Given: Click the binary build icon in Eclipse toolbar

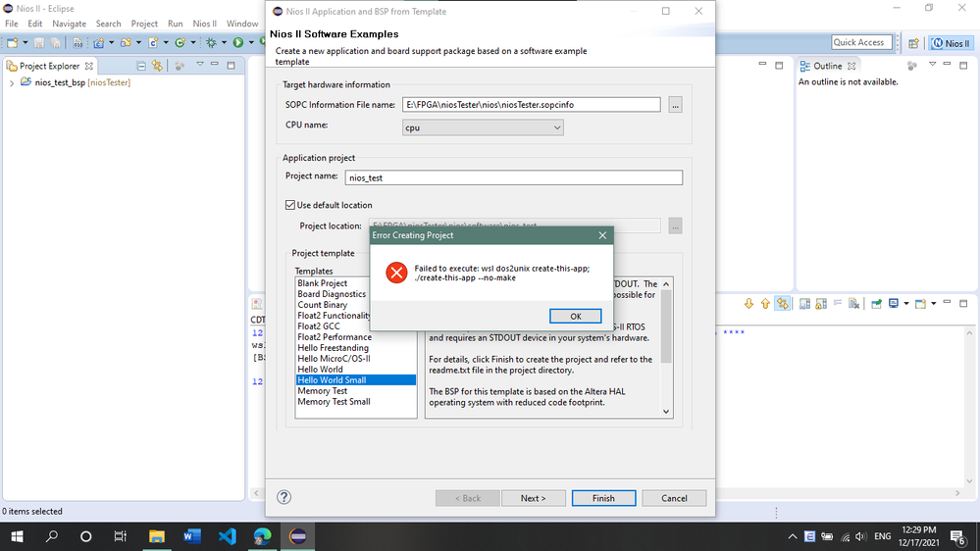Looking at the screenshot, I should 77,42.
